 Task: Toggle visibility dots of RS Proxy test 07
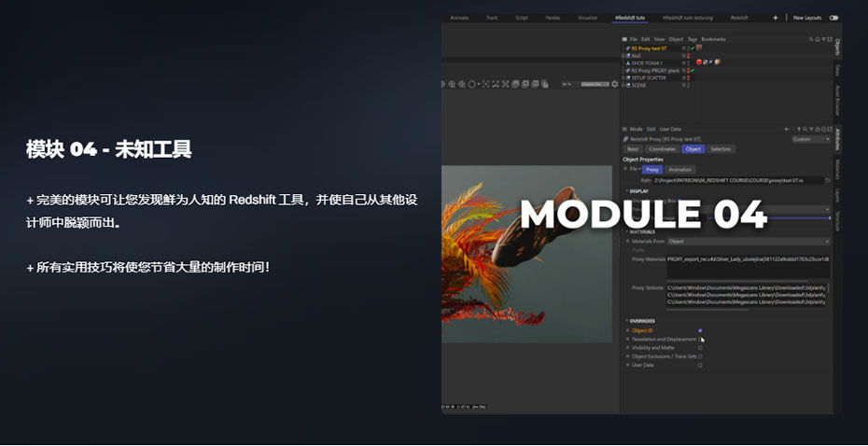688,49
